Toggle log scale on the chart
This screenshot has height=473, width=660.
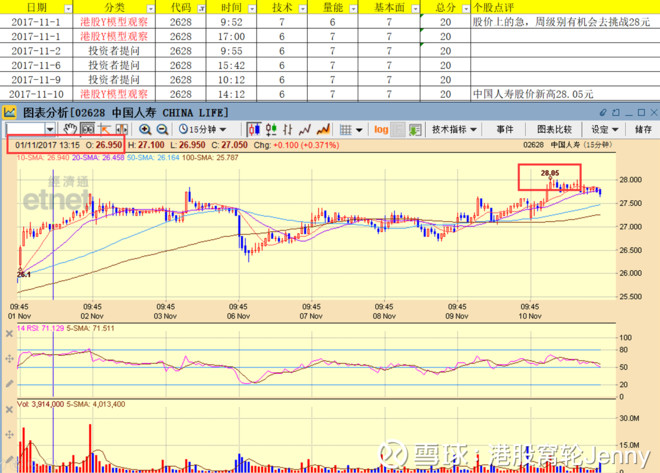coord(381,129)
